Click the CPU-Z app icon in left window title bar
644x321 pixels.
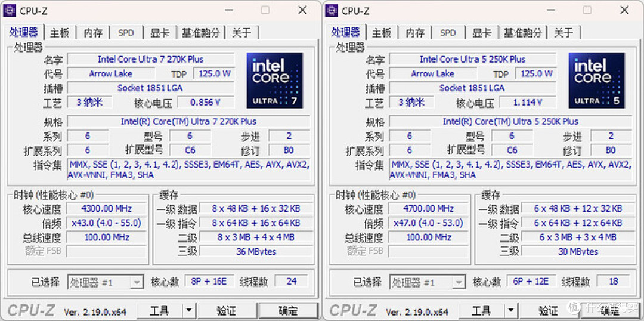pyautogui.click(x=10, y=10)
